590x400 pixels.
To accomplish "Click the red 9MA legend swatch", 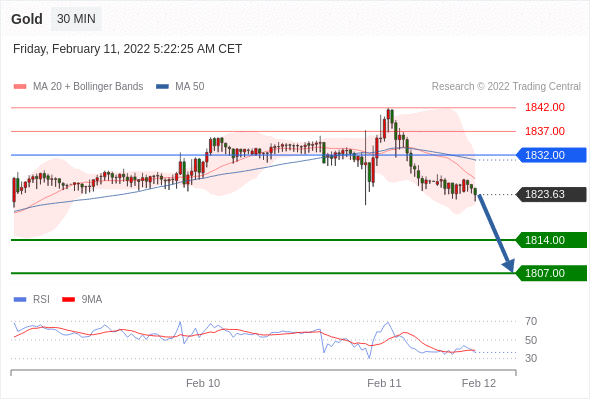I will 68,300.
